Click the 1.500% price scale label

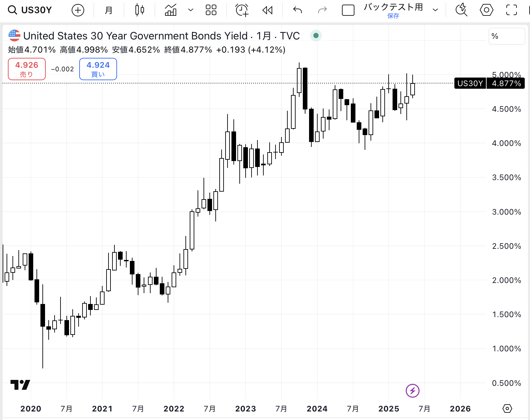[x=506, y=315]
